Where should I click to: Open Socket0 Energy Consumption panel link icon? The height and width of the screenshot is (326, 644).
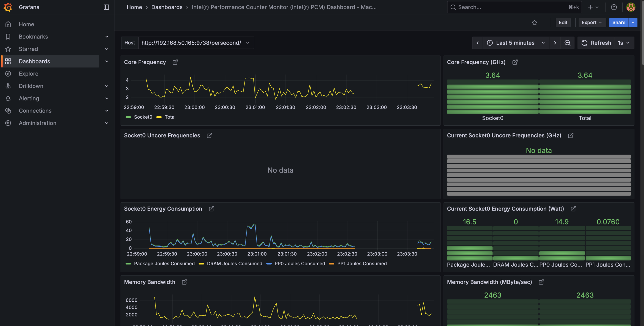point(211,209)
